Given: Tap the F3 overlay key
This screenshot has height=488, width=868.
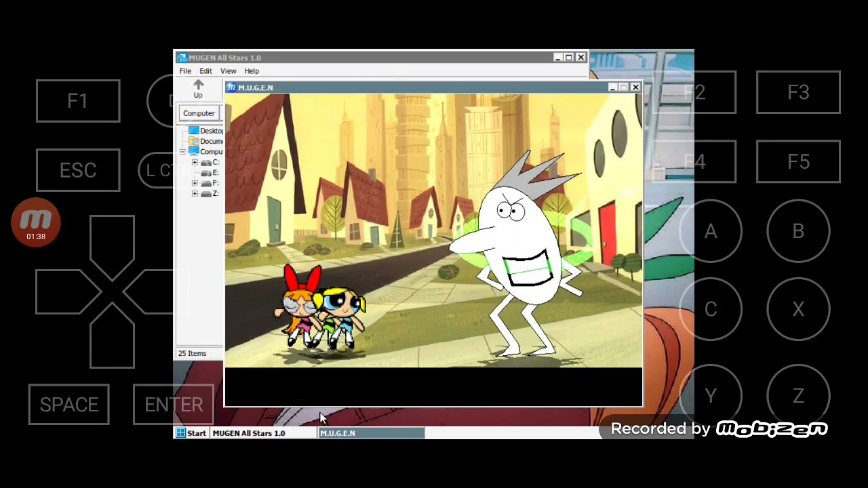Looking at the screenshot, I should point(798,92).
